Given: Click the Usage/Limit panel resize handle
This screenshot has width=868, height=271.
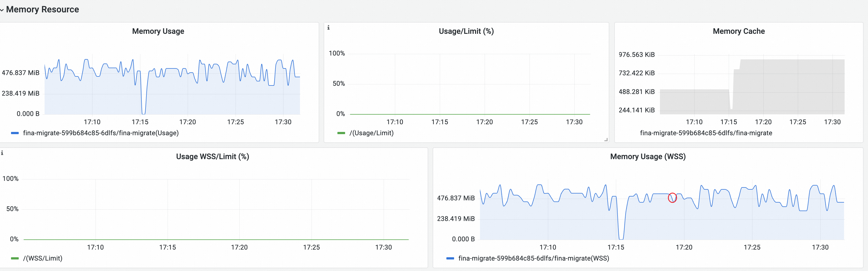Looking at the screenshot, I should [606, 139].
